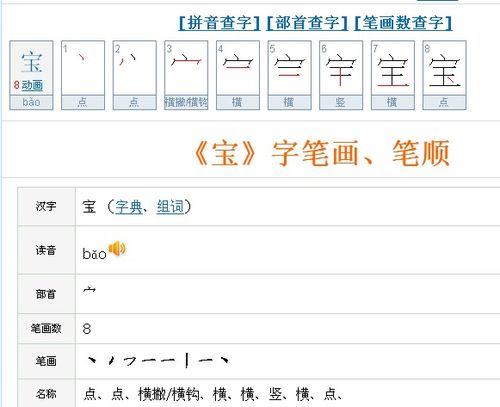
Task: Select stroke step 3 横撇/横钩 thumbnail
Action: point(186,75)
